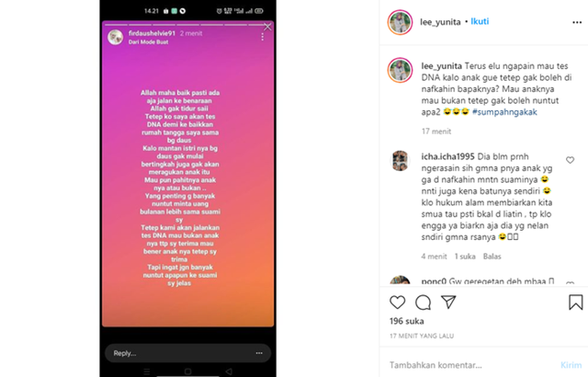Close the story with the X icon
This screenshot has height=377, width=588.
[267, 27]
